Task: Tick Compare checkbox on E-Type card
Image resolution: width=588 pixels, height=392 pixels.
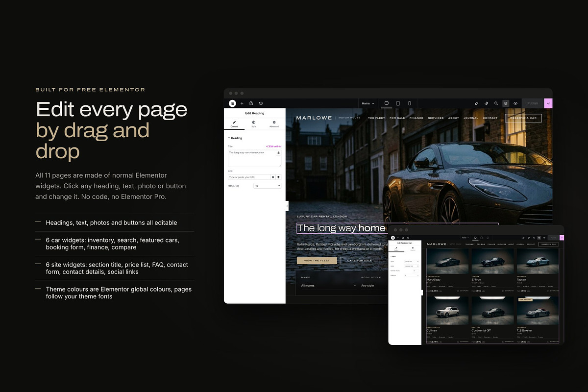Action: pyautogui.click(x=503, y=291)
